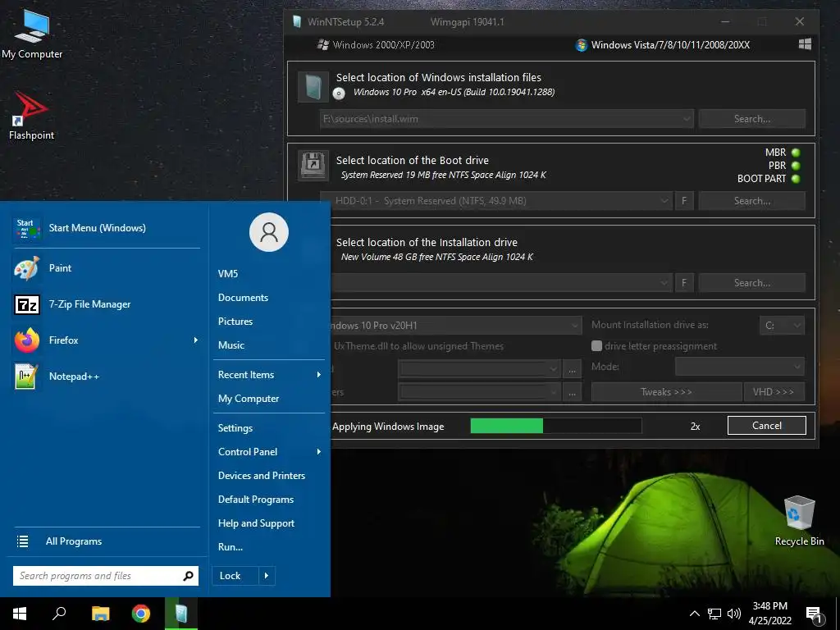
Task: Open Windows Start button on taskbar
Action: click(20, 614)
